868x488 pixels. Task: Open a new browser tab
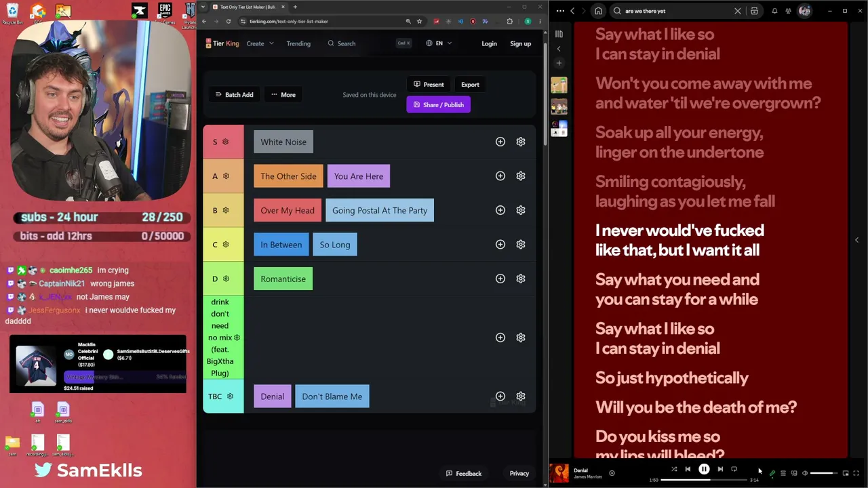pyautogui.click(x=295, y=7)
